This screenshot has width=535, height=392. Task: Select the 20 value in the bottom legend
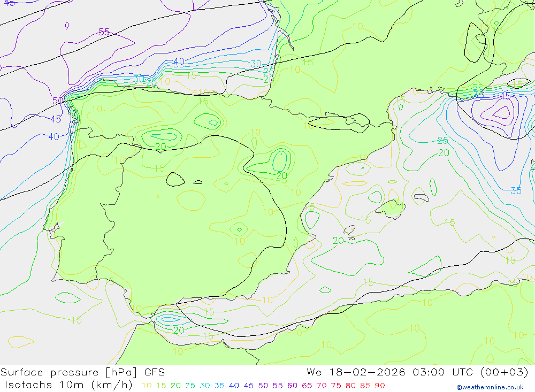pos(175,386)
